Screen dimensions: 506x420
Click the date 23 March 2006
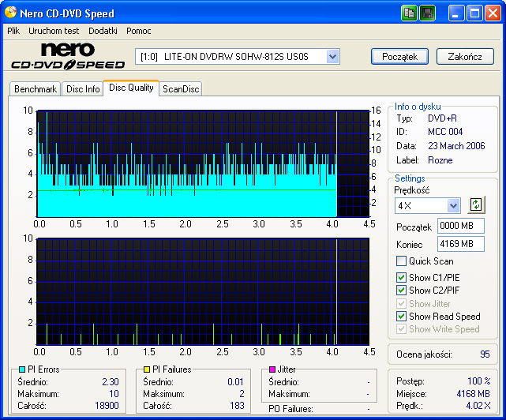[456, 146]
